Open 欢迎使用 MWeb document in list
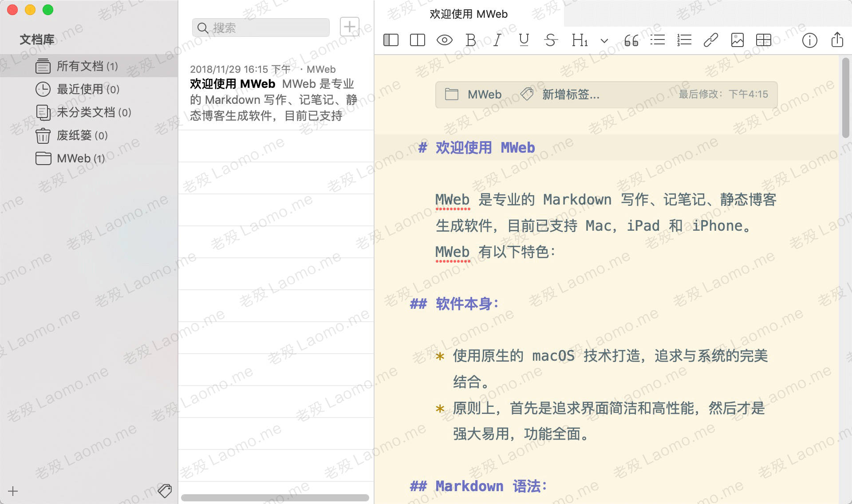Viewport: 852px width, 504px height. 276,93
